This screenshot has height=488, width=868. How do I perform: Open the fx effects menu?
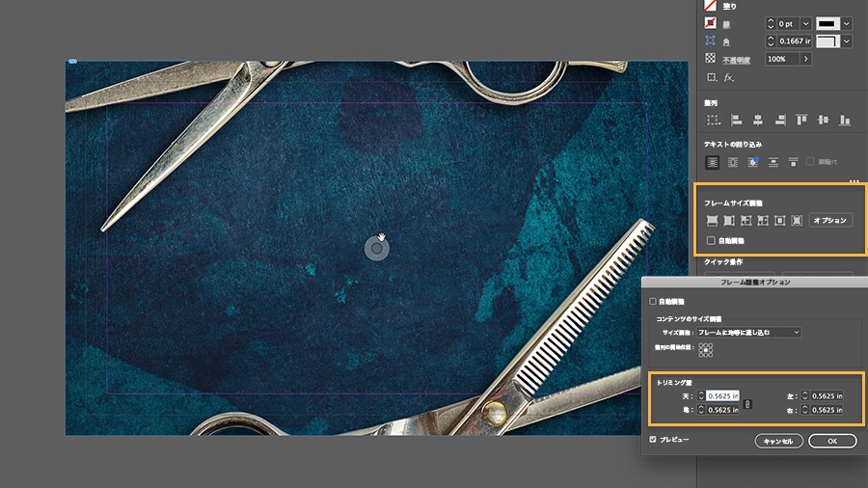728,77
